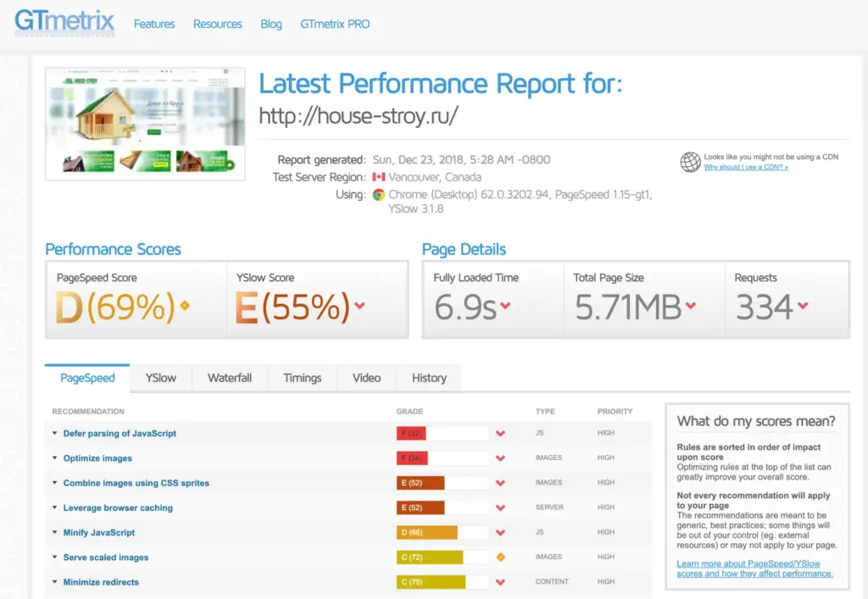Viewport: 868px width, 599px height.
Task: Open the Video tab
Action: [366, 378]
